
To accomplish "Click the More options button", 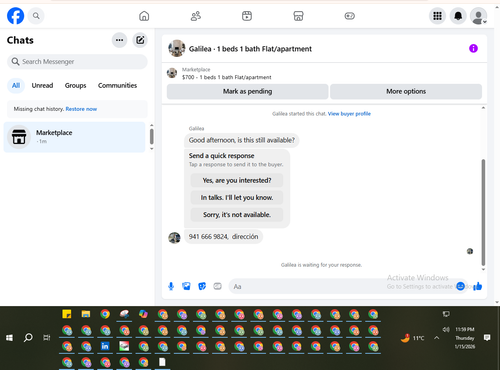I will pyautogui.click(x=406, y=91).
